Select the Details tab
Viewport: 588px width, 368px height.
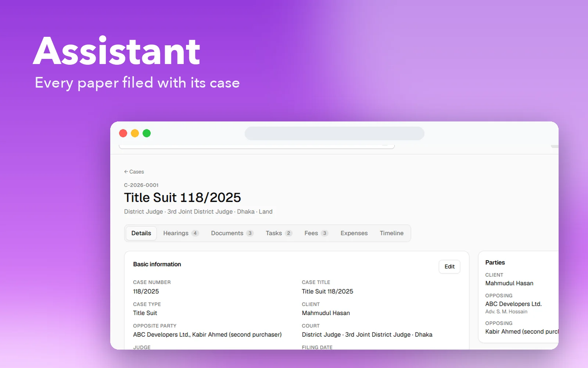[141, 233]
